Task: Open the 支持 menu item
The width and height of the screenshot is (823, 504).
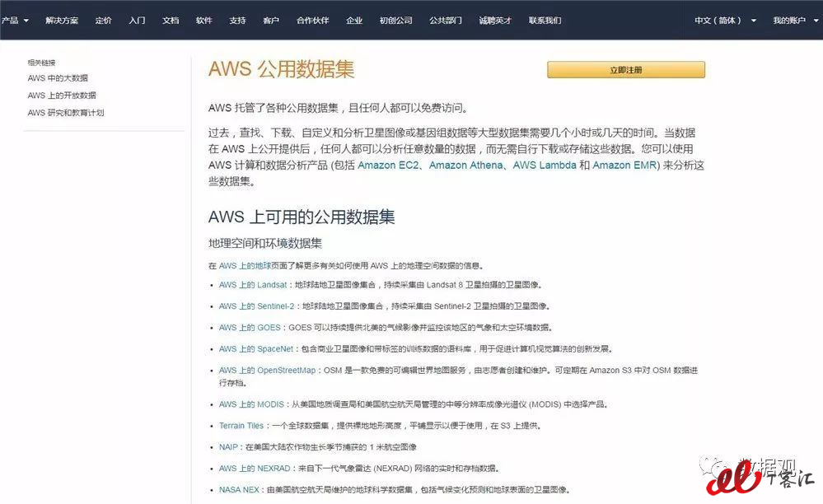Action: click(238, 21)
